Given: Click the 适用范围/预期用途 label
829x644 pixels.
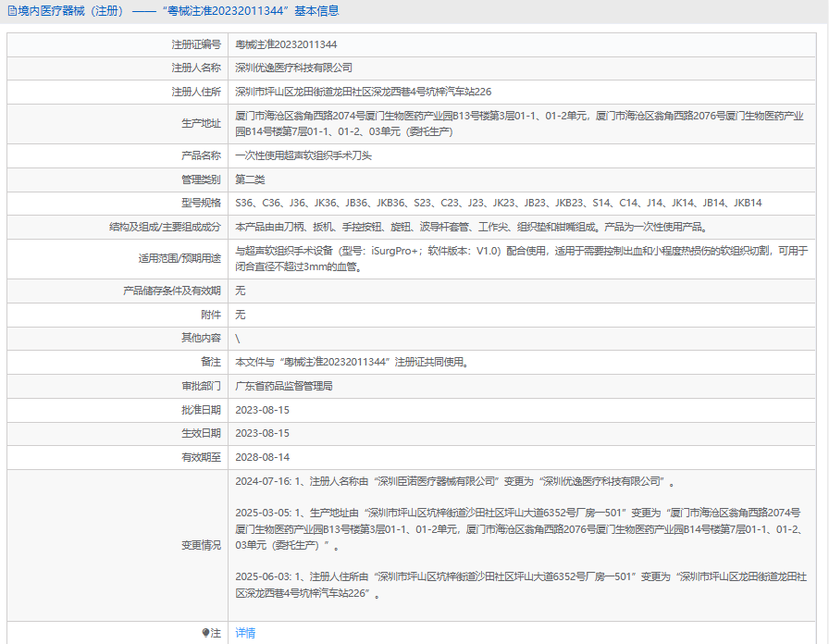Looking at the screenshot, I should (179, 258).
